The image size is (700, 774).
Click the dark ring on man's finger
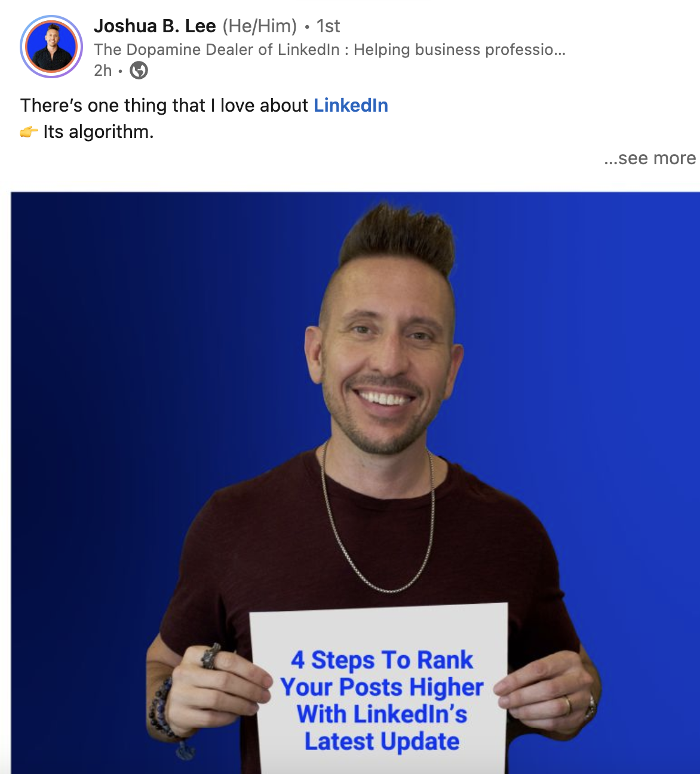(x=210, y=656)
